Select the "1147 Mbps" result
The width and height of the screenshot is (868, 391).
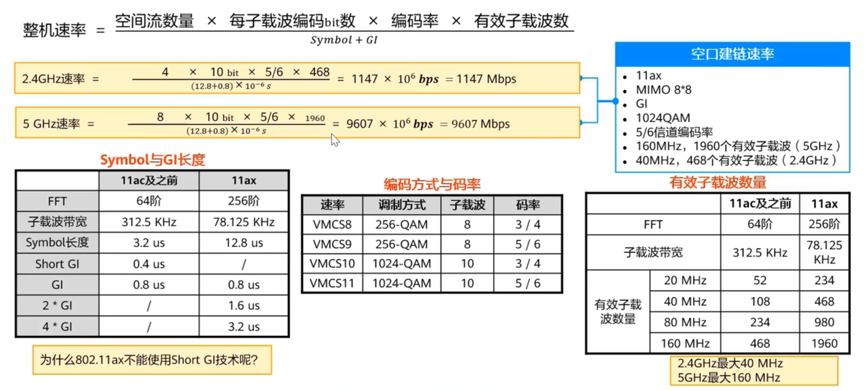click(x=486, y=79)
